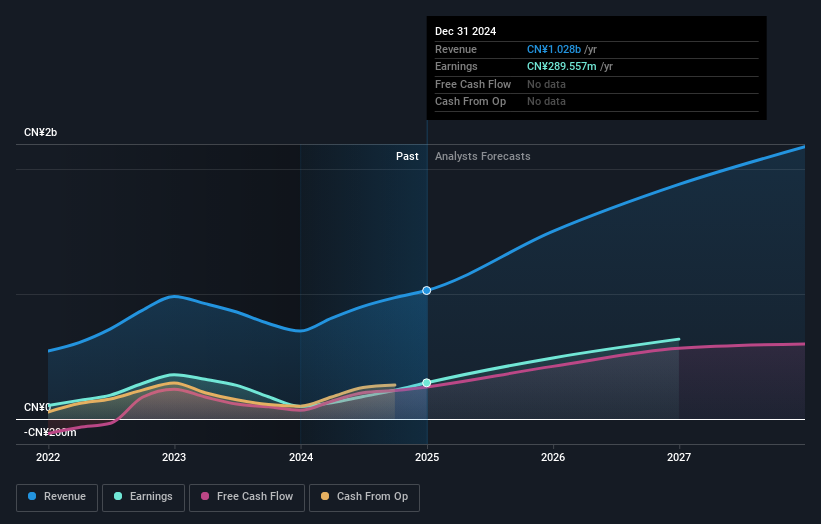Hide the Earnings series via the legend

(x=143, y=496)
